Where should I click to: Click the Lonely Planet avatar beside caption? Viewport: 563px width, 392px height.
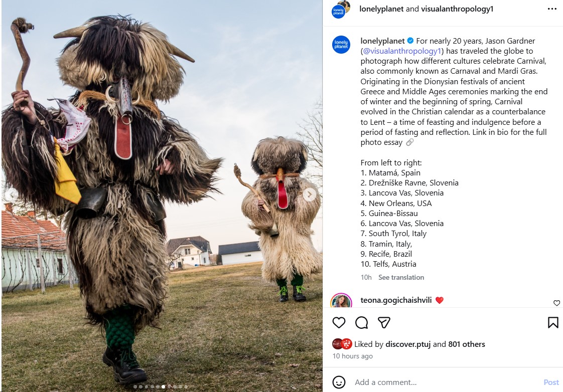tap(341, 45)
